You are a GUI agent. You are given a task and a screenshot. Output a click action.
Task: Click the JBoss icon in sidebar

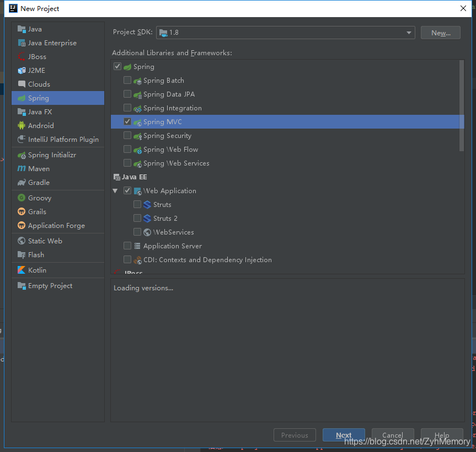pos(22,57)
